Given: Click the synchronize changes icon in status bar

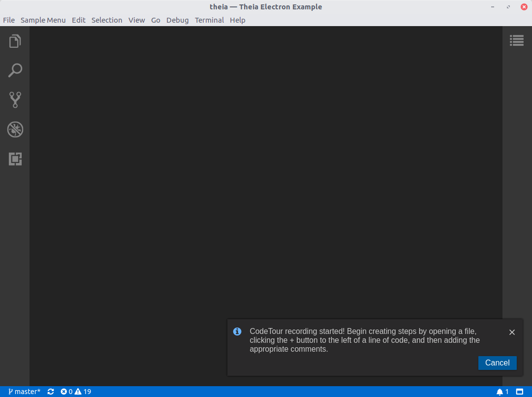Looking at the screenshot, I should 51,391.
